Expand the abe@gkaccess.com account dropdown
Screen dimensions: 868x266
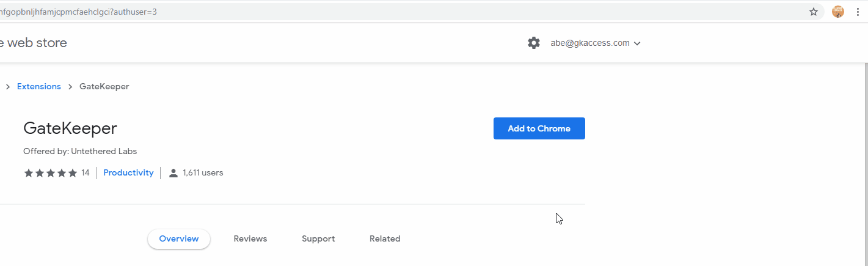click(x=637, y=43)
